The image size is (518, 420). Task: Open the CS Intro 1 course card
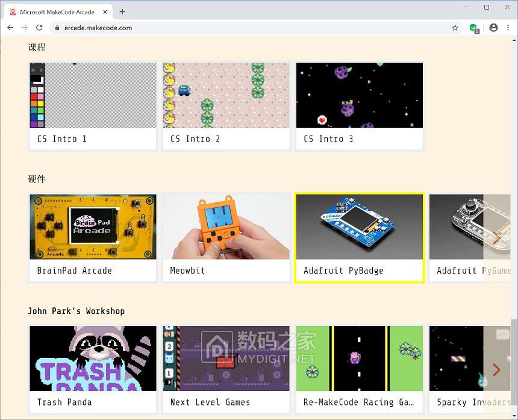click(93, 106)
